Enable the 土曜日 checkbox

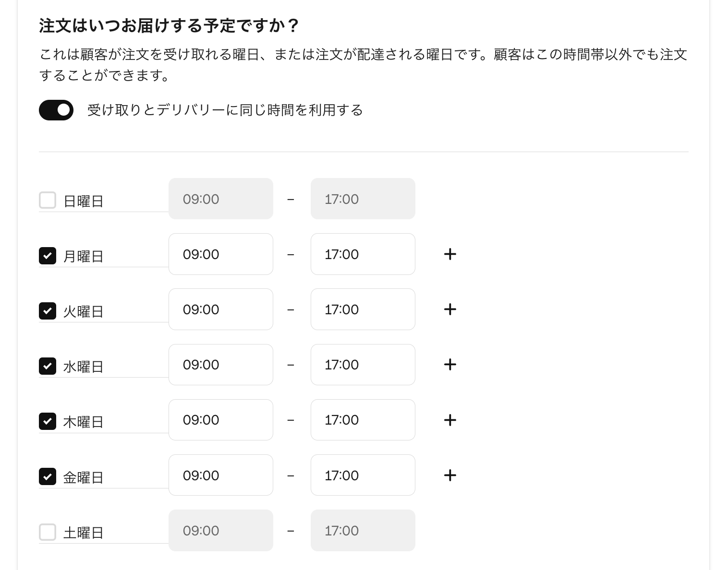coord(48,532)
